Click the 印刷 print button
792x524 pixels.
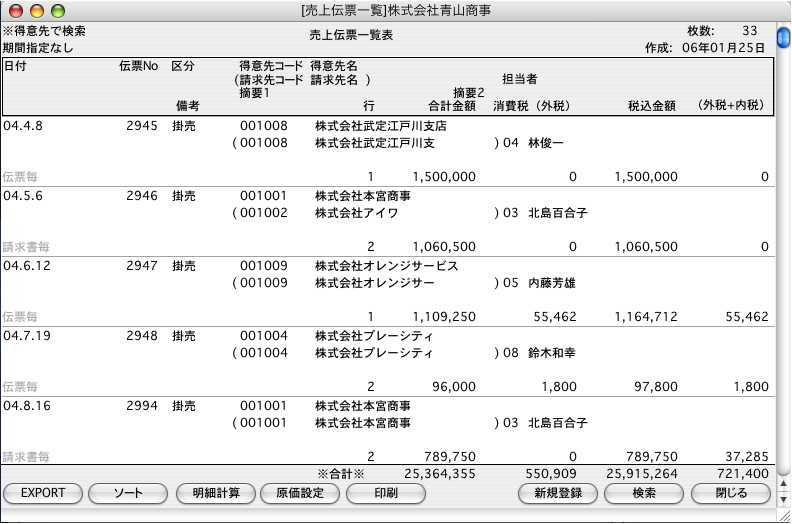[x=386, y=493]
